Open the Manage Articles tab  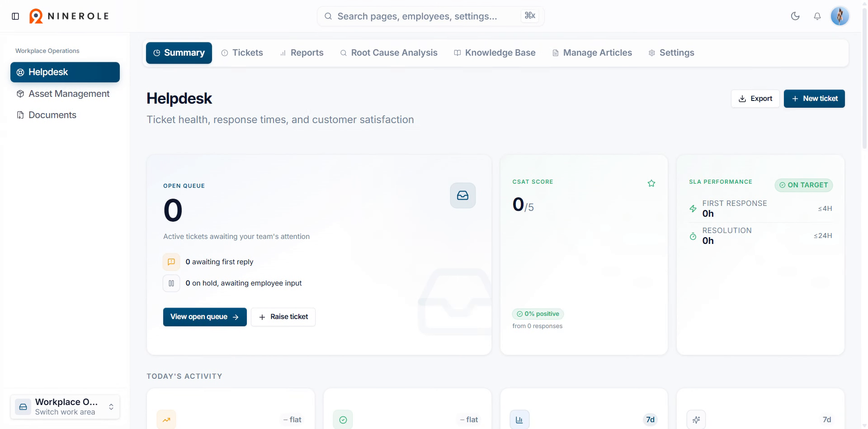pos(592,53)
